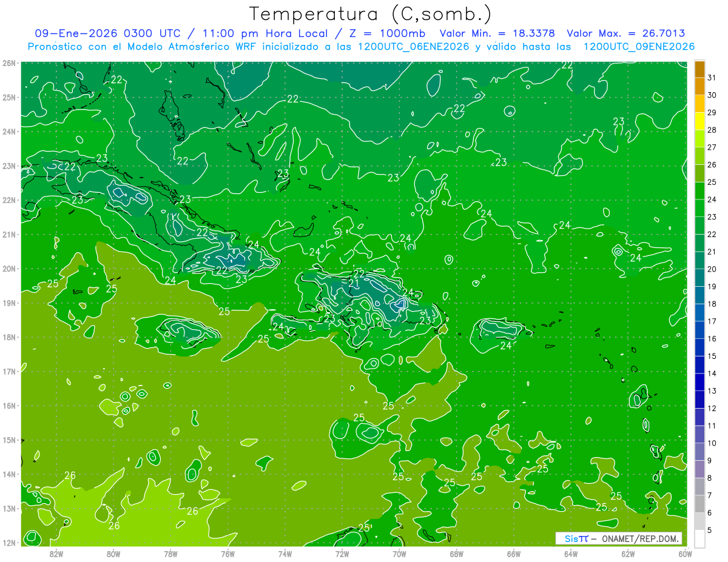Click the 62W longitude axis label

628,554
